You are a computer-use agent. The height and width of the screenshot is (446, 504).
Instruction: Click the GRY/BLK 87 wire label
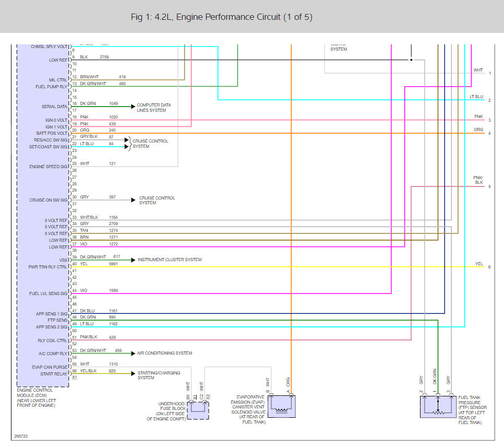(97, 137)
